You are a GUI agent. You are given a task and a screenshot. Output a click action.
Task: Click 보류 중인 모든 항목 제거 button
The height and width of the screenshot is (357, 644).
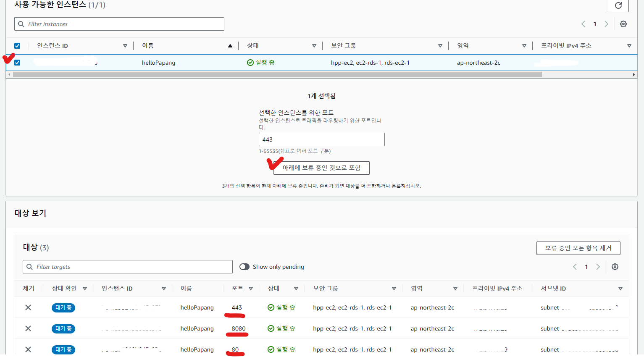[x=578, y=248]
